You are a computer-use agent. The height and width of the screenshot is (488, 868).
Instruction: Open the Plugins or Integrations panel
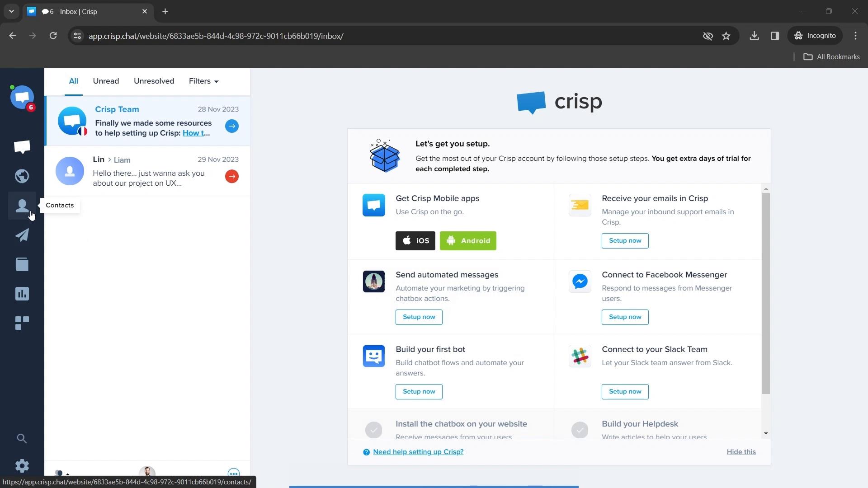click(22, 322)
